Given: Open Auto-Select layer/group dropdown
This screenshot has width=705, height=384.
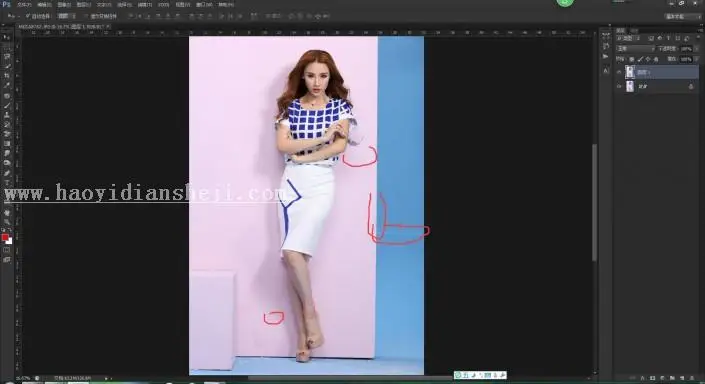Looking at the screenshot, I should click(x=67, y=16).
